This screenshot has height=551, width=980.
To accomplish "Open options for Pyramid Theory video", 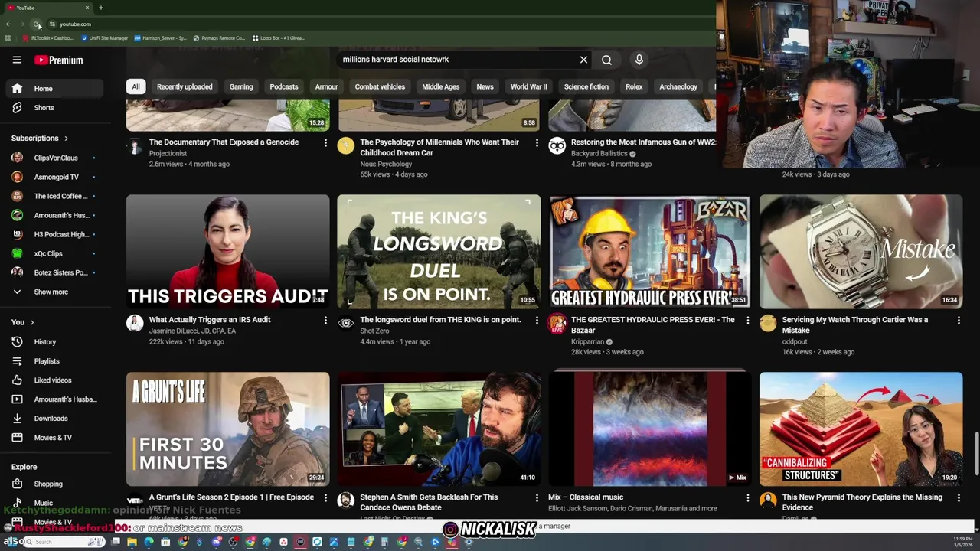I will [x=959, y=498].
